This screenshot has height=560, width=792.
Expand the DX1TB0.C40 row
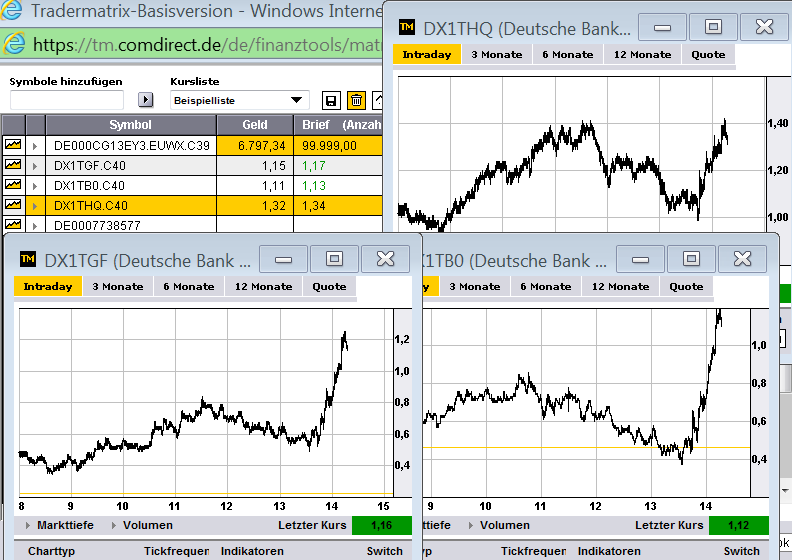click(x=35, y=186)
